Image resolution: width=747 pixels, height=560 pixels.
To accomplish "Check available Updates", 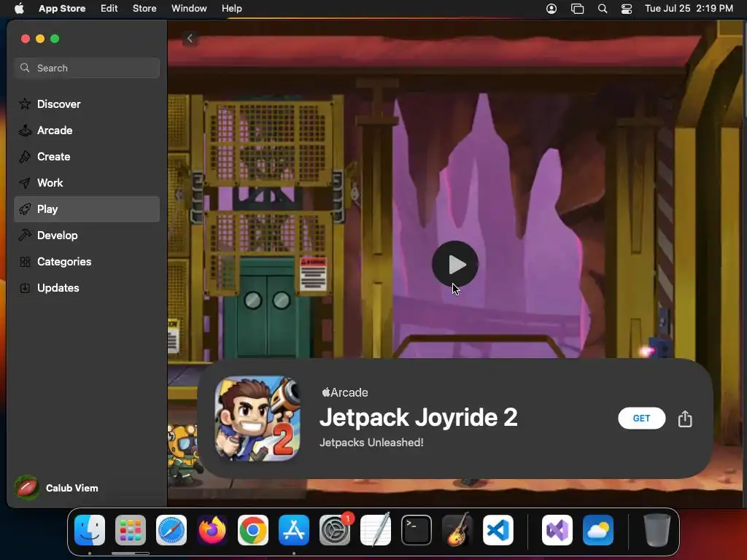I will tap(87, 287).
